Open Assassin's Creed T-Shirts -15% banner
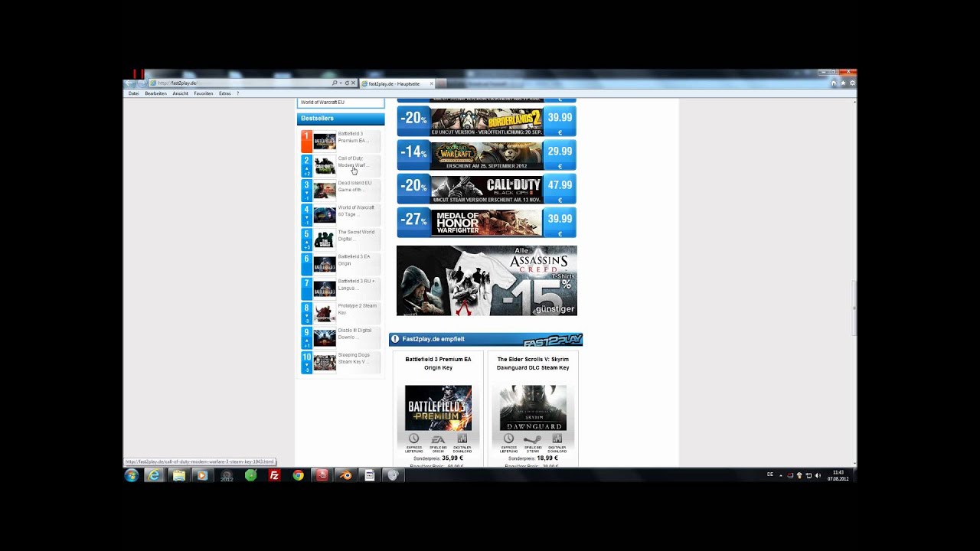Viewport: 980px width, 551px height. tap(487, 280)
